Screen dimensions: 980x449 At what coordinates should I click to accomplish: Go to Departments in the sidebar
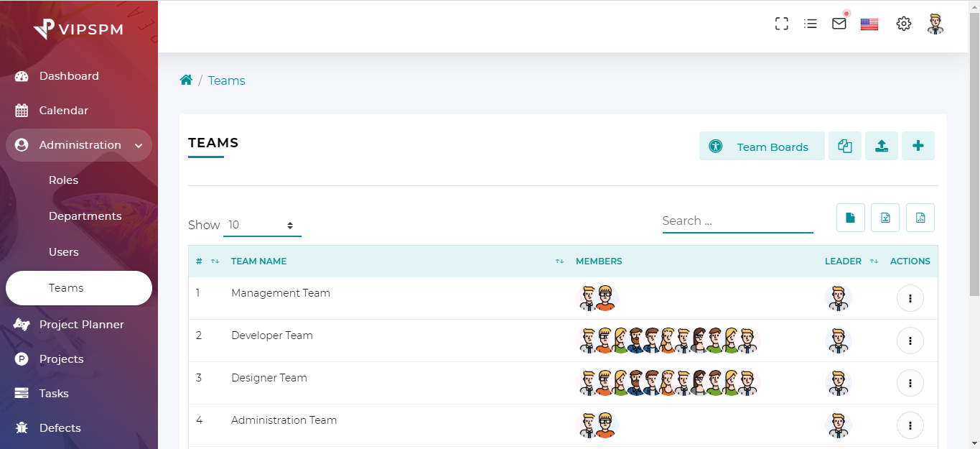[85, 216]
